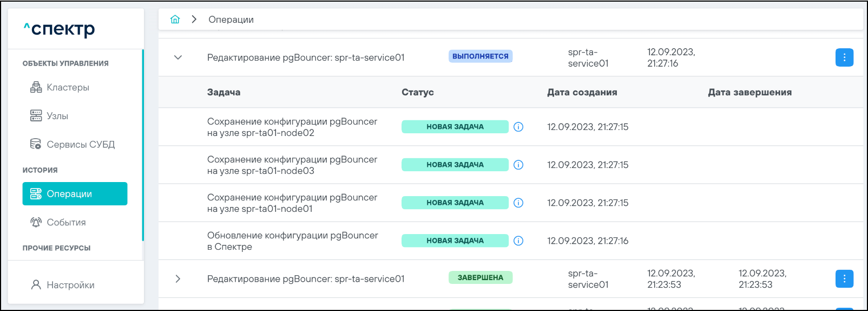Collapse the running pgBouncer operation row
Viewport: 868px width, 311px height.
coord(178,57)
